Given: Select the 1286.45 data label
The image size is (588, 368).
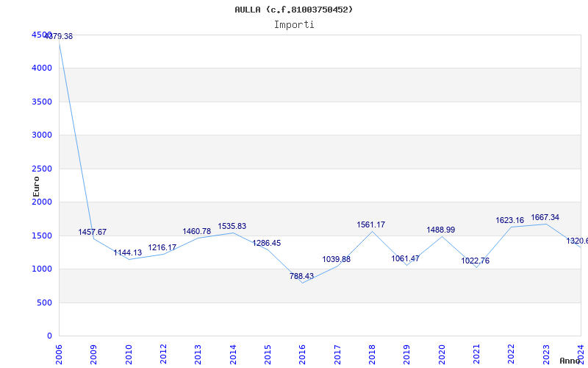Looking at the screenshot, I should point(267,244).
